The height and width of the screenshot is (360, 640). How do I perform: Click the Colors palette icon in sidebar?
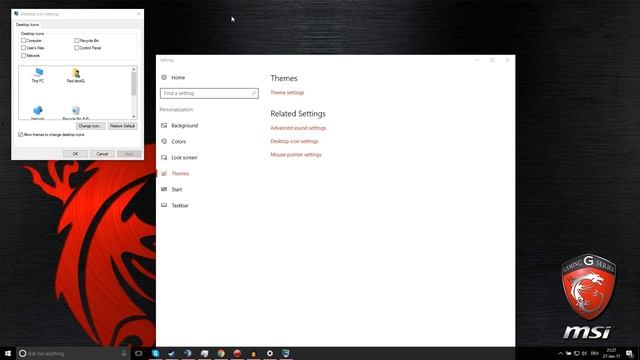(x=164, y=141)
